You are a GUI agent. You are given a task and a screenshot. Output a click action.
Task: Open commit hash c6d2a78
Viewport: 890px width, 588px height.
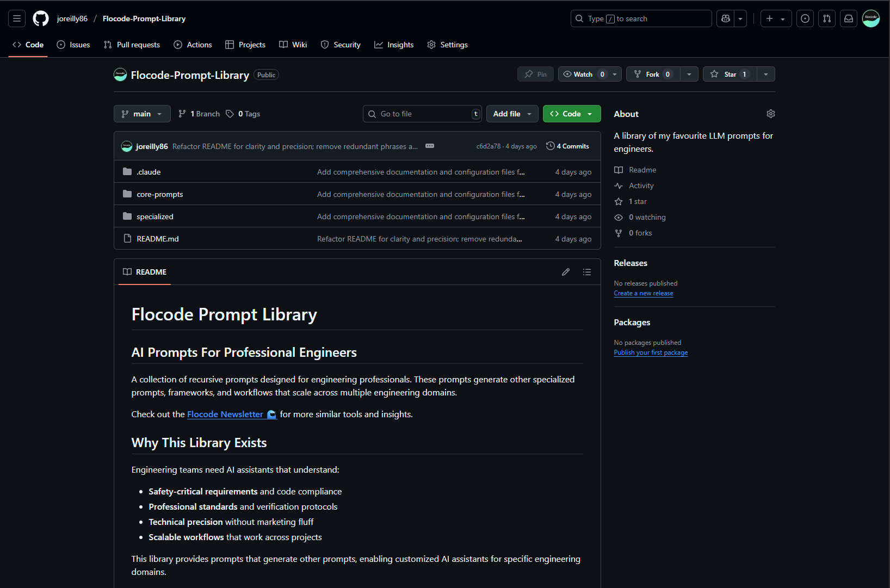click(x=489, y=146)
